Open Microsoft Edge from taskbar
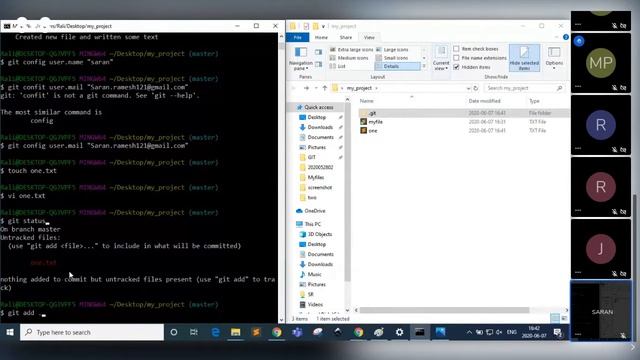 215,332
